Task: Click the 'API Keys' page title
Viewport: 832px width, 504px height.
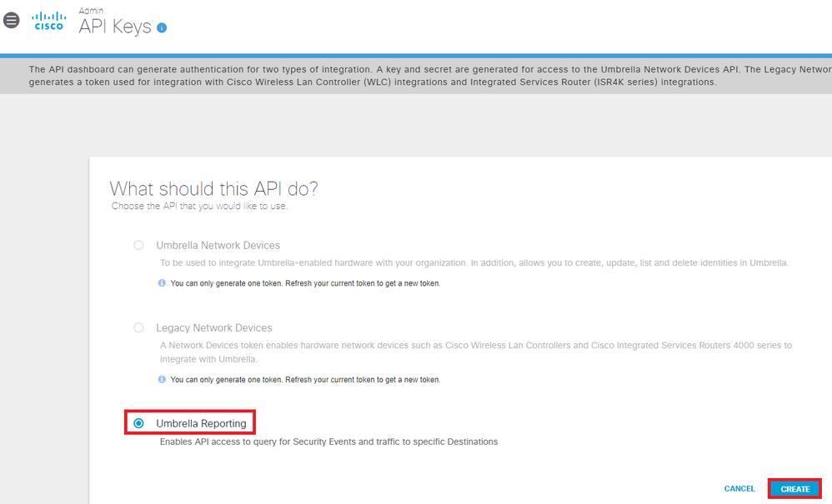Action: 115,27
